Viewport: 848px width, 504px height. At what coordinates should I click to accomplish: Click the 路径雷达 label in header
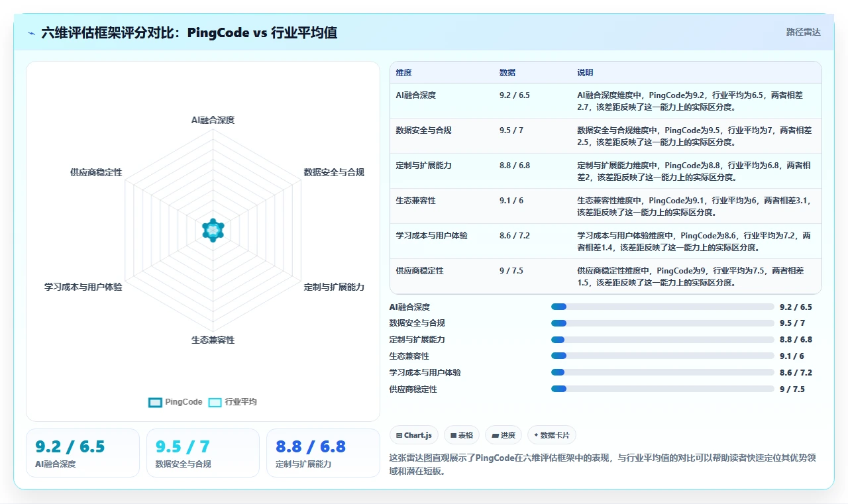pos(803,32)
